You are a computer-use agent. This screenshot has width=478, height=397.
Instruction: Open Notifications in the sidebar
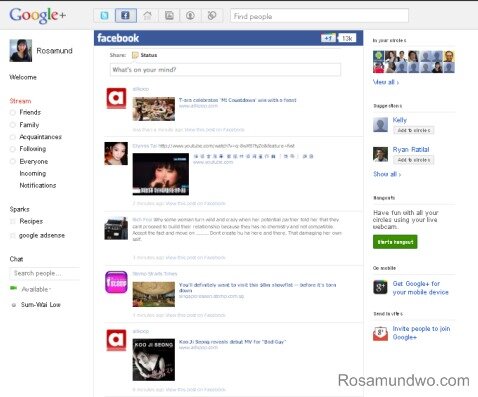(x=38, y=186)
